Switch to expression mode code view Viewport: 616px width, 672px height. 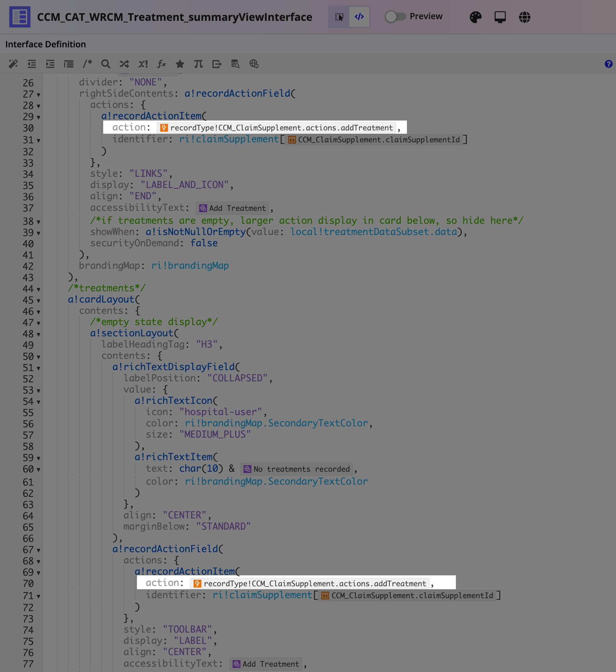coord(359,17)
